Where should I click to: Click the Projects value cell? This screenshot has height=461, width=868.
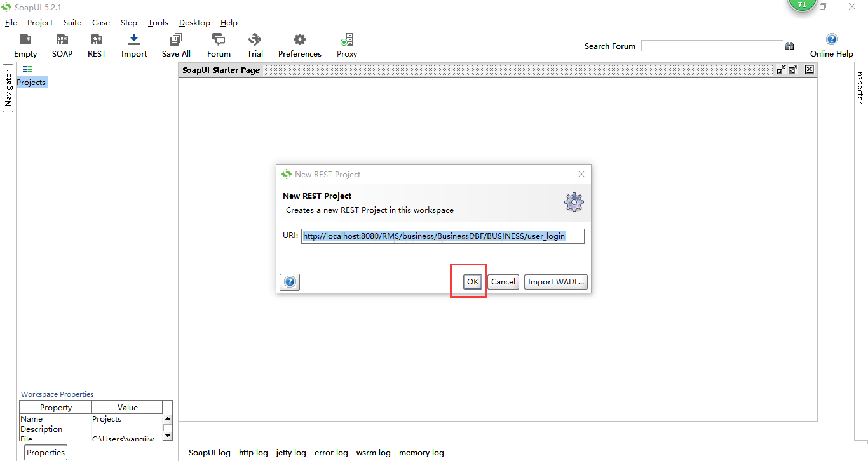click(127, 419)
